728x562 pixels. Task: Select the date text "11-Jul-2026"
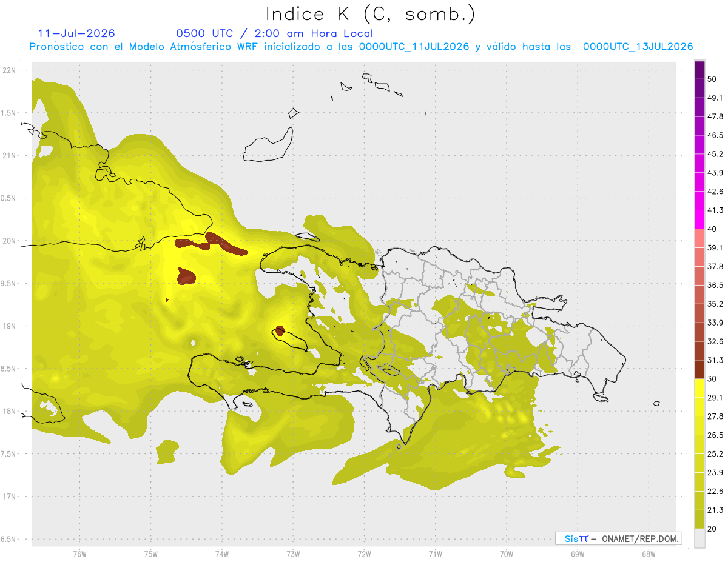[76, 33]
